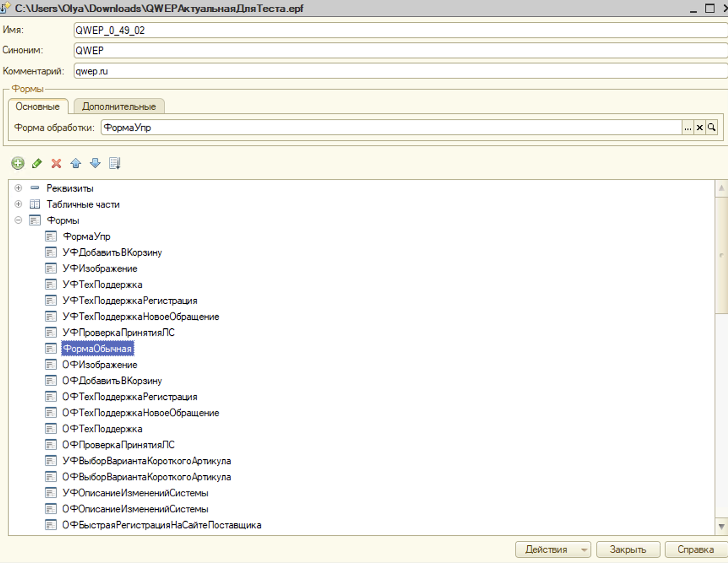Screen dimensions: 728x563
Task: Expand the Реквизиты tree node
Action: pos(18,188)
